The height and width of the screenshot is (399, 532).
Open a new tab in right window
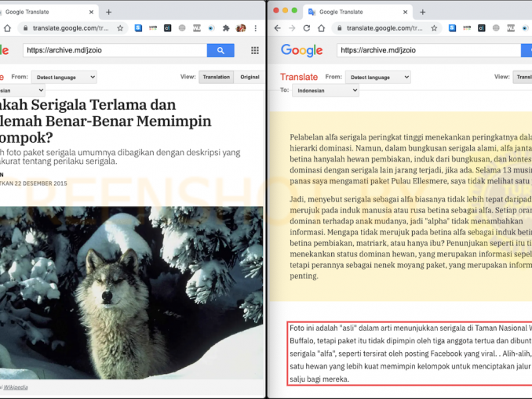tap(422, 13)
